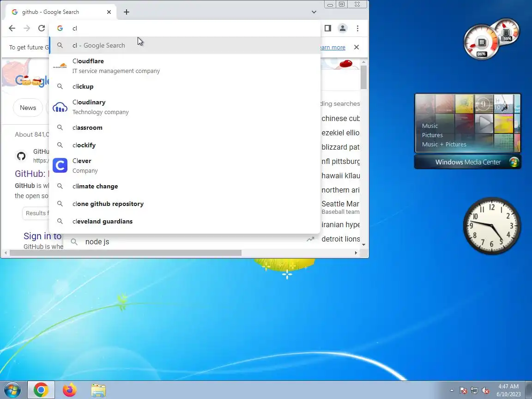Click the muted volume tray icon

[x=485, y=391]
